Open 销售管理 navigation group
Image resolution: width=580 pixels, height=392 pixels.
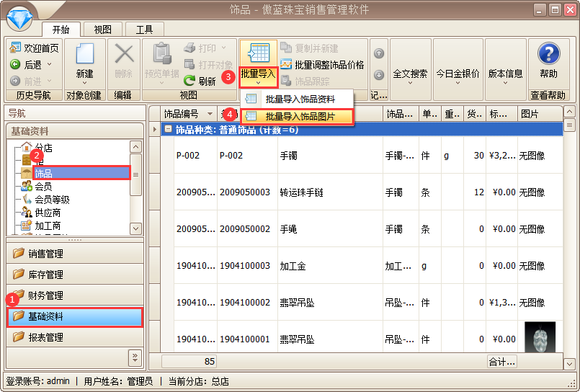click(x=75, y=254)
